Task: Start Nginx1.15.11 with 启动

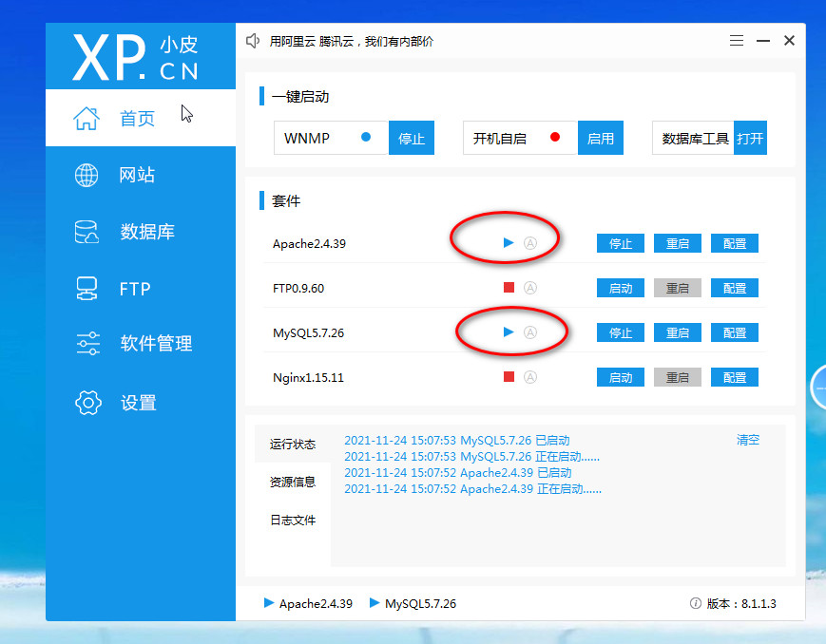Action: (621, 377)
